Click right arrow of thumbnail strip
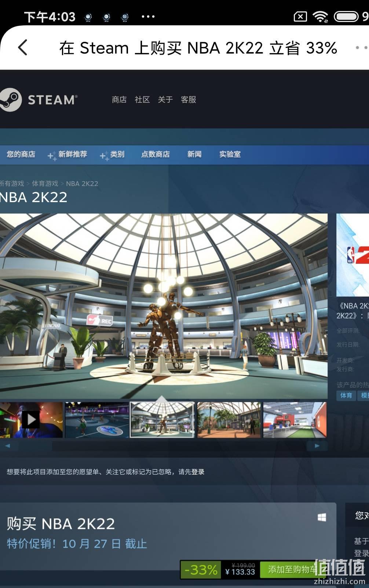369x588 pixels. 317,446
